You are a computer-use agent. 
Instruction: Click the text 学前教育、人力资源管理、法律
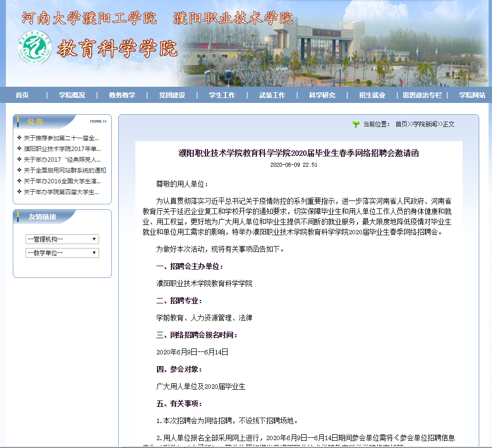204,318
